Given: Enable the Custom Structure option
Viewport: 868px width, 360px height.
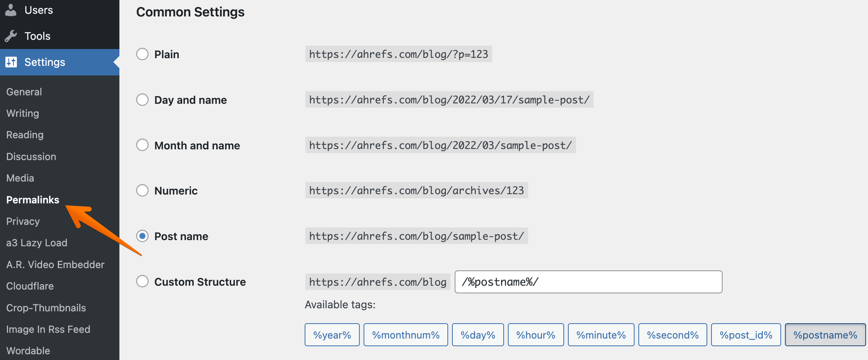Looking at the screenshot, I should coord(142,281).
